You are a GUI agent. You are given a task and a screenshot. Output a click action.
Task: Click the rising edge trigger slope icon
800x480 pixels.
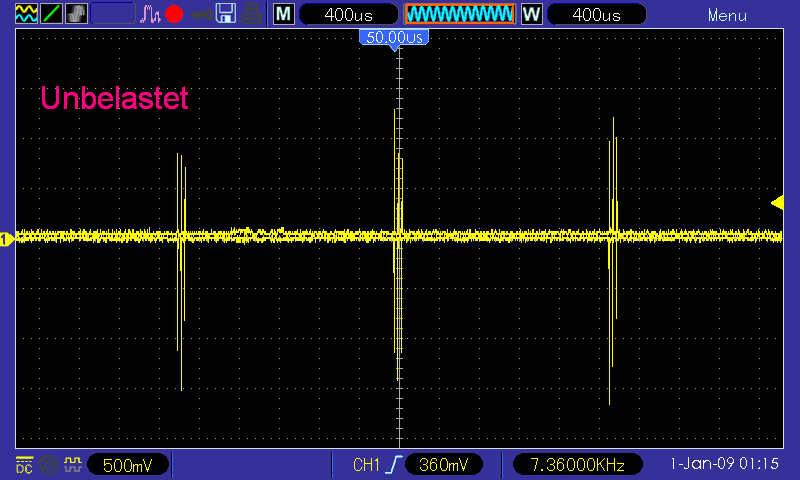pyautogui.click(x=396, y=465)
